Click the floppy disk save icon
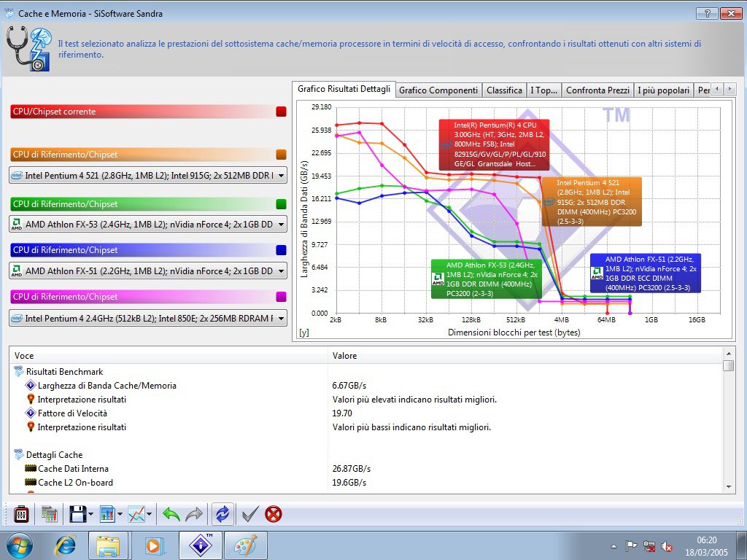The image size is (747, 560). 77,514
